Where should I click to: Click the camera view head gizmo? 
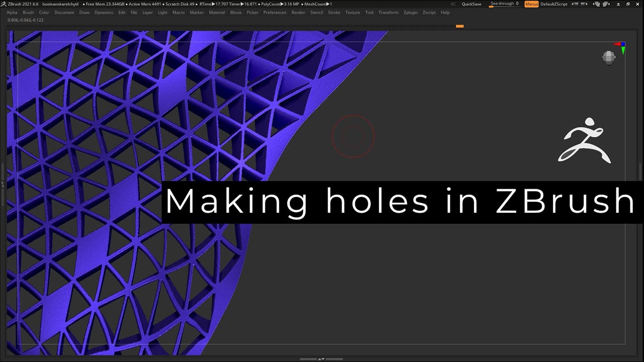pyautogui.click(x=609, y=57)
